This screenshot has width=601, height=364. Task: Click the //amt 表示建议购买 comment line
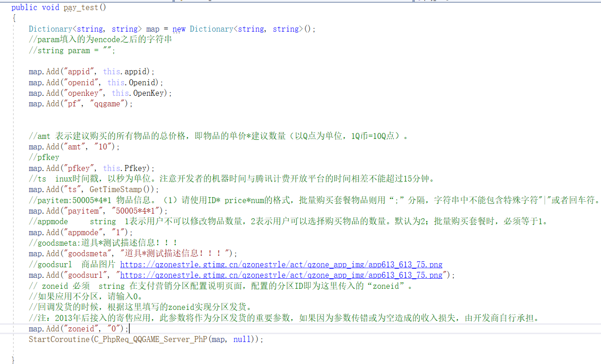point(218,136)
